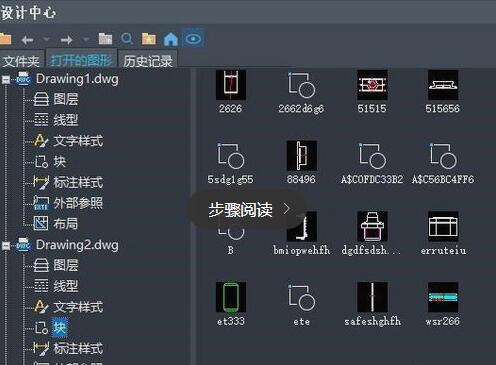Collapse the Drawing2.dwg tree node
This screenshot has width=496, height=365.
tap(6, 246)
